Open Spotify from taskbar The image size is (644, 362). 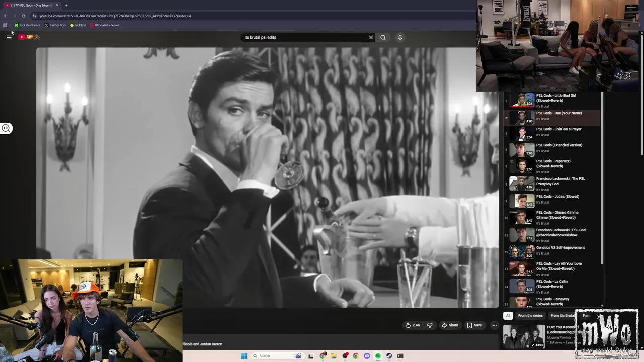click(x=378, y=356)
